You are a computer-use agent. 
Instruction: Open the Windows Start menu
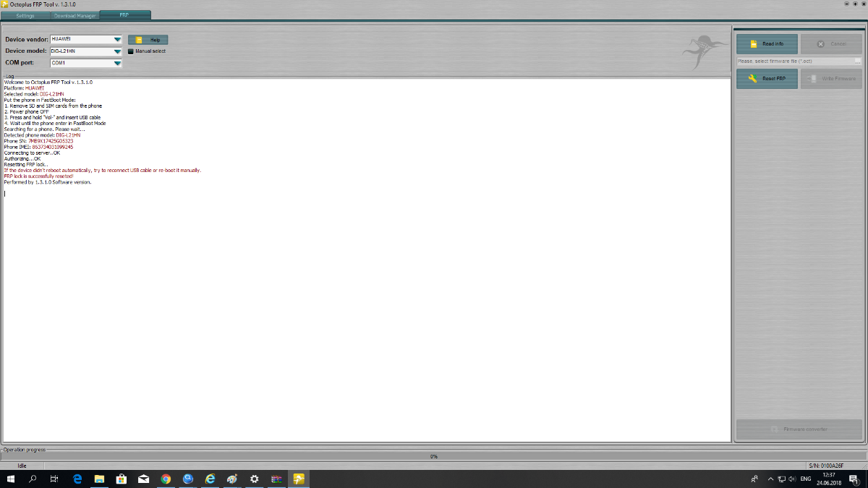point(11,479)
